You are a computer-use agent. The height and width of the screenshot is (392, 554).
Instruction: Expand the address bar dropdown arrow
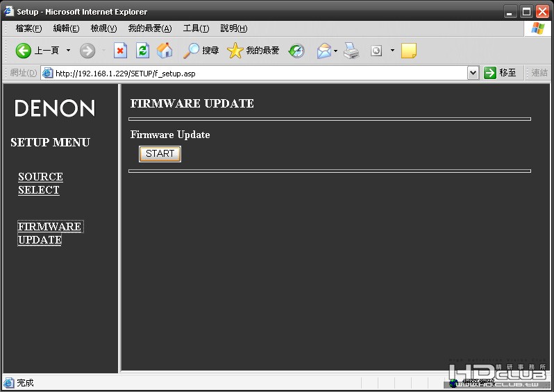pyautogui.click(x=473, y=73)
